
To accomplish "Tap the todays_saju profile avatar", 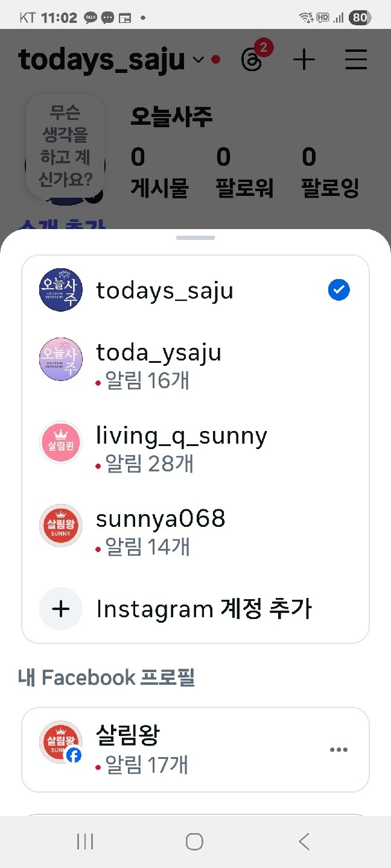I will (x=60, y=290).
